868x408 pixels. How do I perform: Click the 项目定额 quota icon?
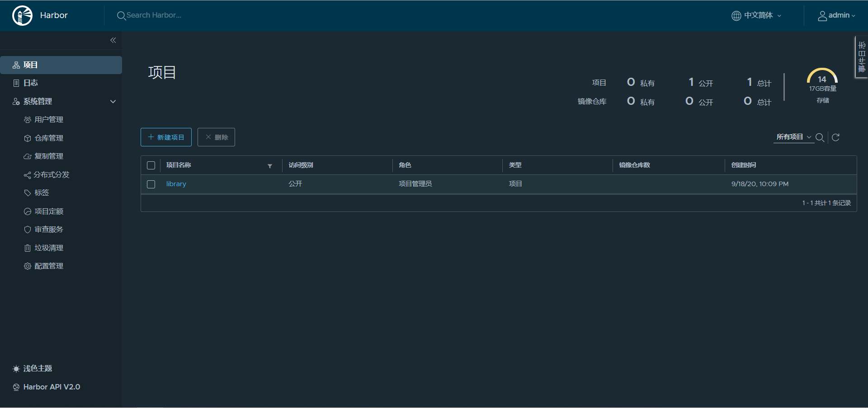(x=28, y=211)
